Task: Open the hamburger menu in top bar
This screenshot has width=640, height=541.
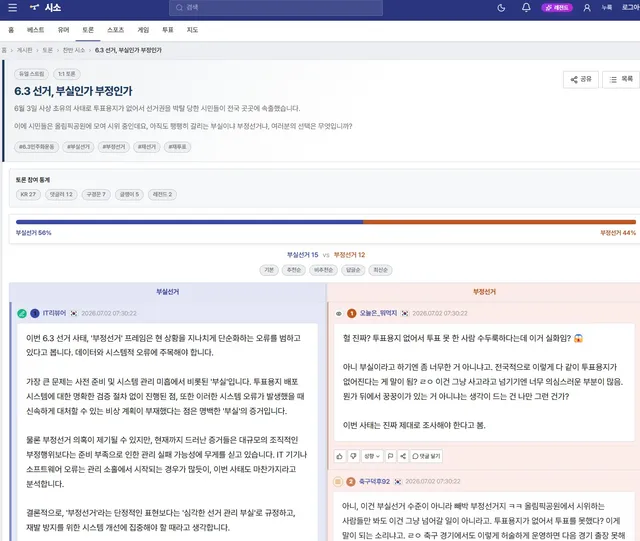Action: coord(12,7)
